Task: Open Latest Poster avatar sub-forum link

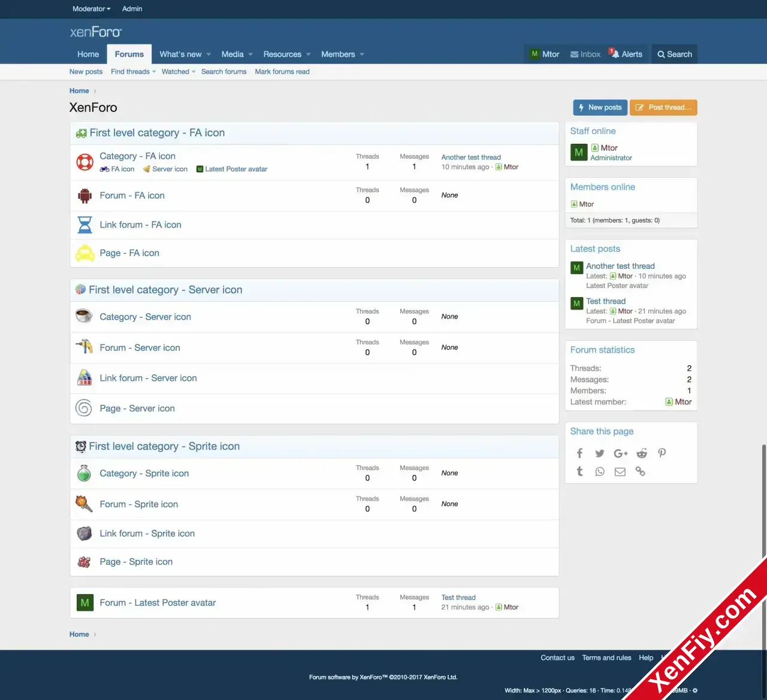Action: tap(236, 169)
